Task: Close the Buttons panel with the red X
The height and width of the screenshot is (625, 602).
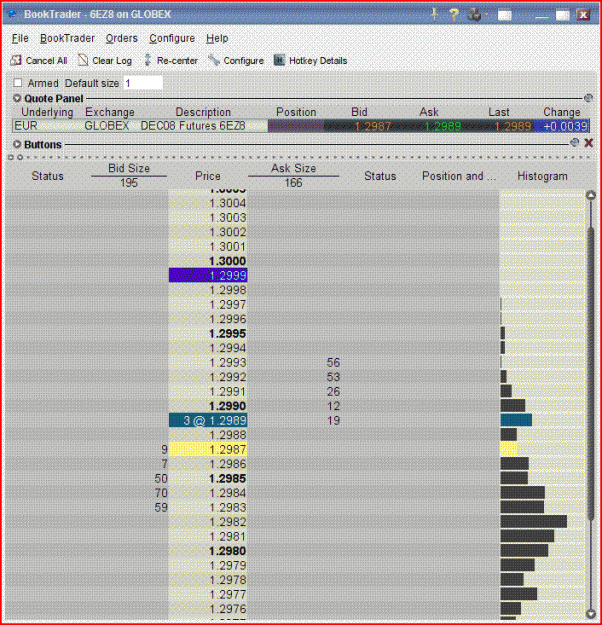Action: (x=588, y=143)
